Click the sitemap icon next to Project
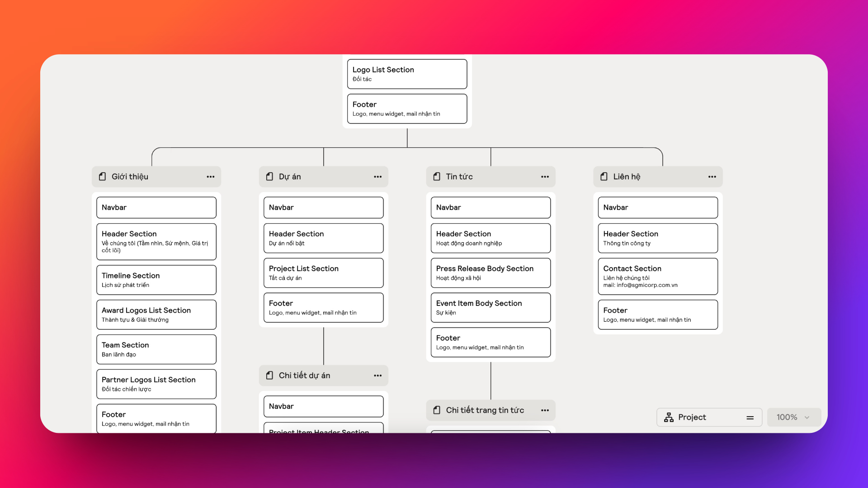Screen dimensions: 868x488 [x=669, y=418]
